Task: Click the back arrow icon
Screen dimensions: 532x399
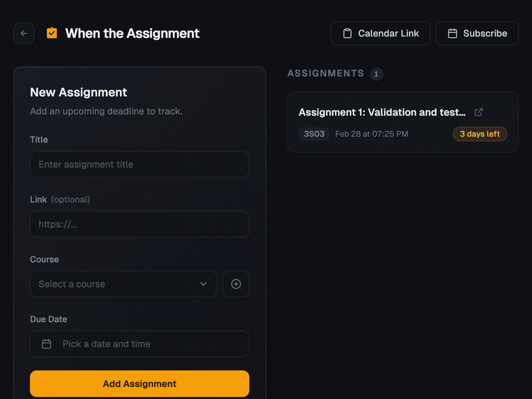Action: click(x=24, y=33)
